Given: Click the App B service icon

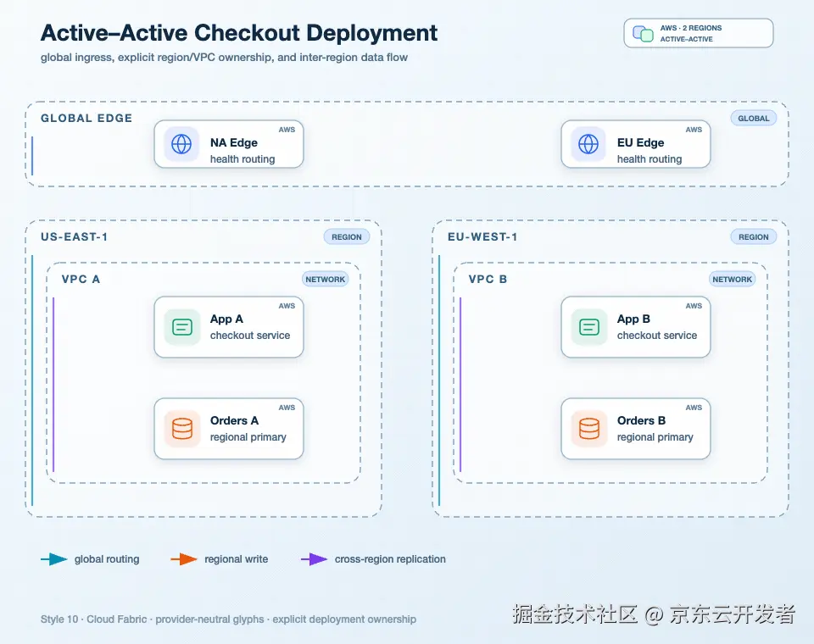Looking at the screenshot, I should [x=589, y=327].
